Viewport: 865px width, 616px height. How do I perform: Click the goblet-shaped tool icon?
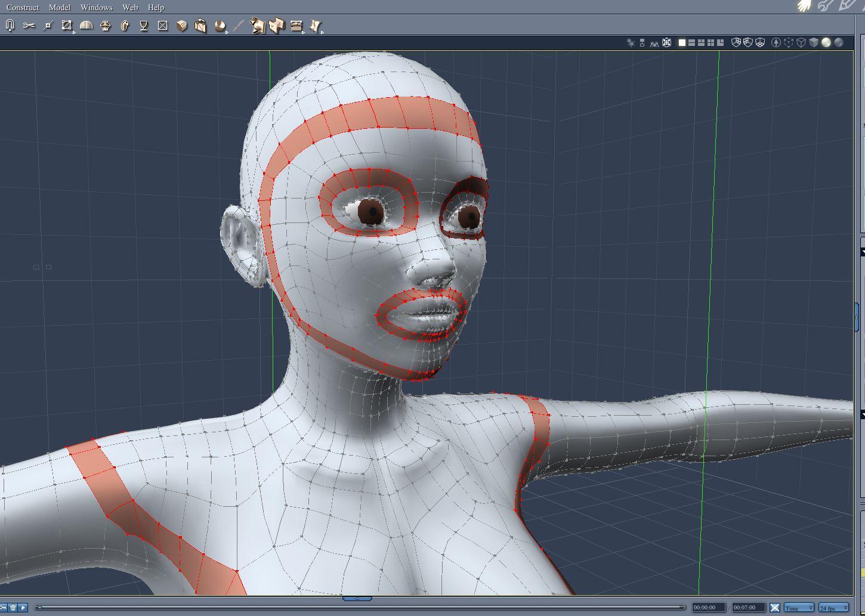tap(144, 26)
